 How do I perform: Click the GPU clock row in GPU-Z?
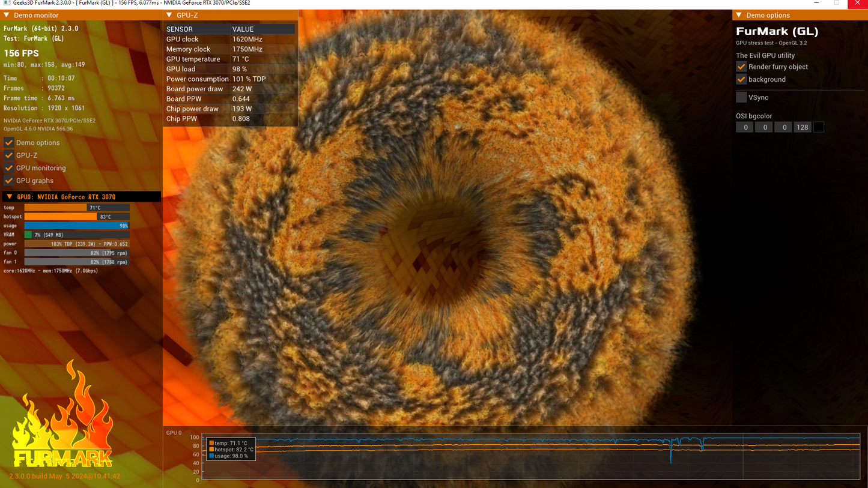pyautogui.click(x=231, y=39)
